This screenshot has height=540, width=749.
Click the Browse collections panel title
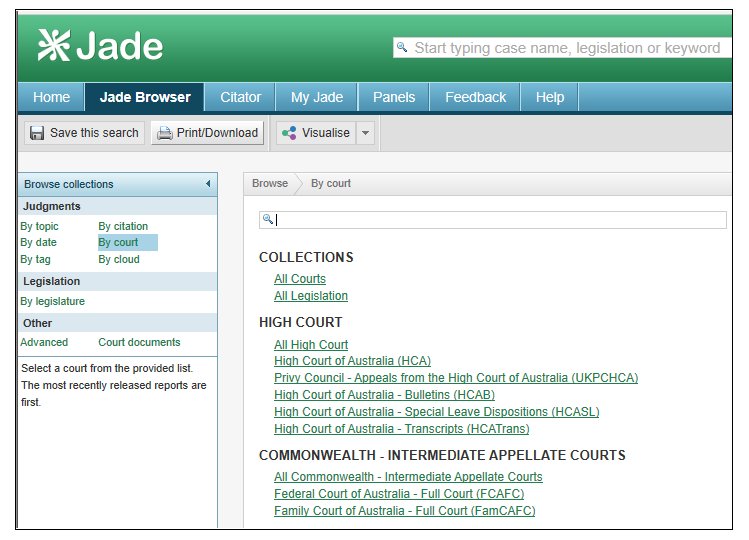pyautogui.click(x=69, y=184)
